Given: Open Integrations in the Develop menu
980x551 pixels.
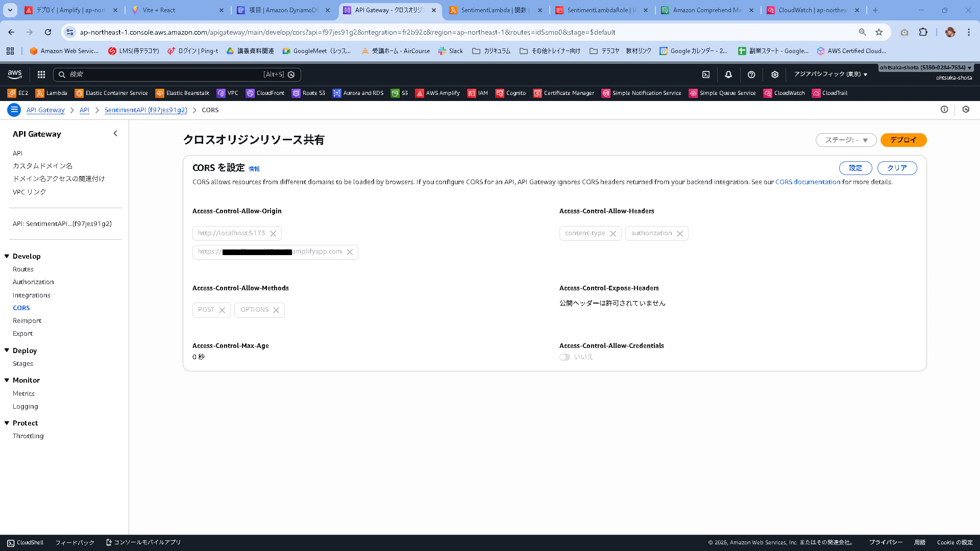Looking at the screenshot, I should (32, 295).
